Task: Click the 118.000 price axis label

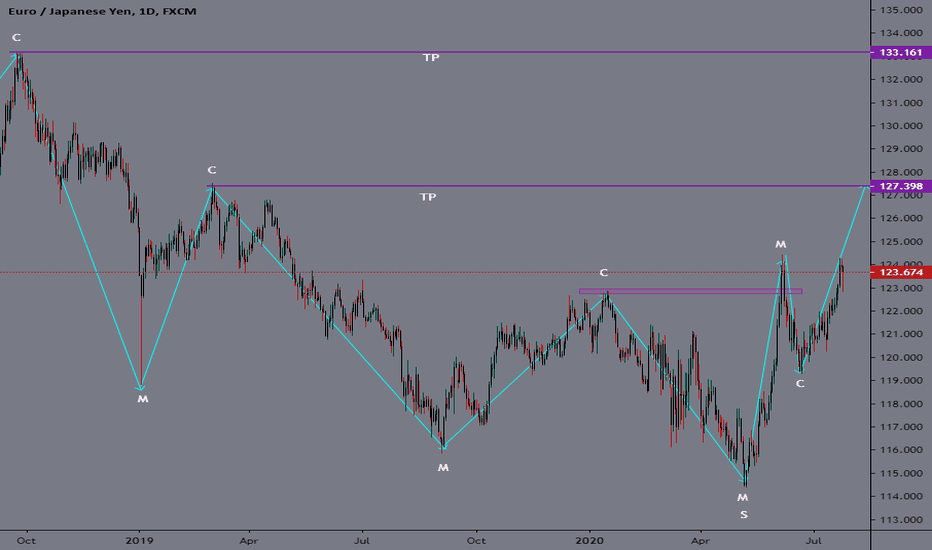Action: [x=901, y=404]
